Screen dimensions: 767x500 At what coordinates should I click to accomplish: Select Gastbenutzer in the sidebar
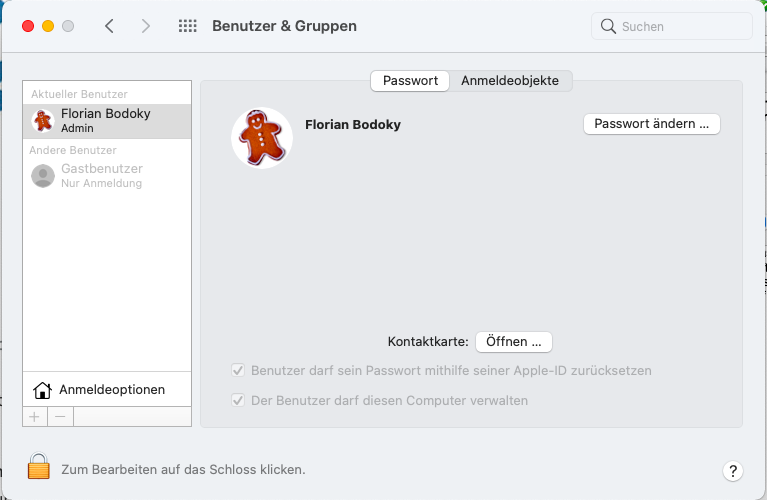[101, 175]
